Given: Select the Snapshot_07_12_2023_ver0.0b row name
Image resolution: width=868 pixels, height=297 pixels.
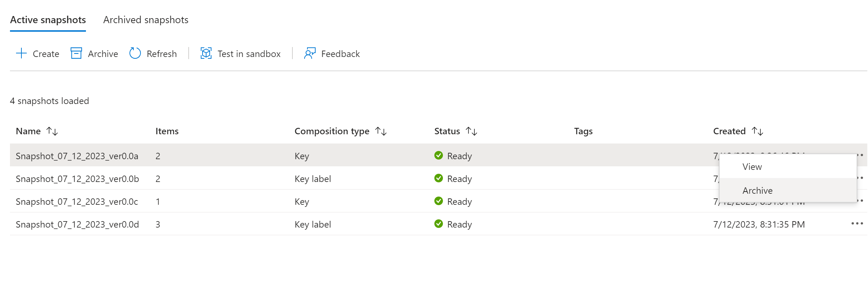Looking at the screenshot, I should tap(77, 179).
